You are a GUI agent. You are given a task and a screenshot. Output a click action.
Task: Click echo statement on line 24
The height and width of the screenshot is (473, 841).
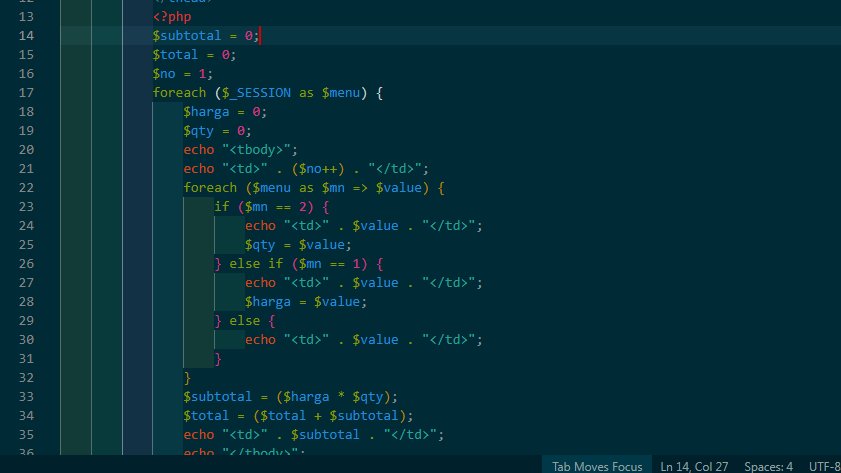tap(364, 226)
